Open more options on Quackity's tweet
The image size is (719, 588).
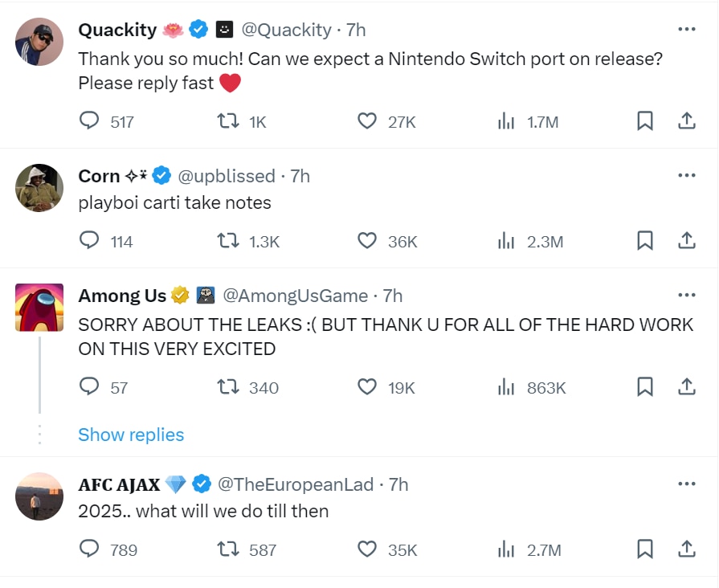tap(686, 30)
